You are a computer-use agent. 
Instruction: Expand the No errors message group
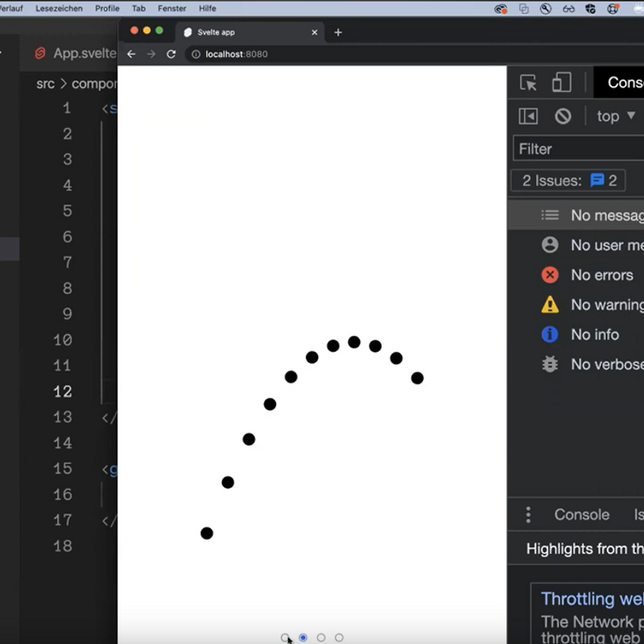tap(600, 275)
